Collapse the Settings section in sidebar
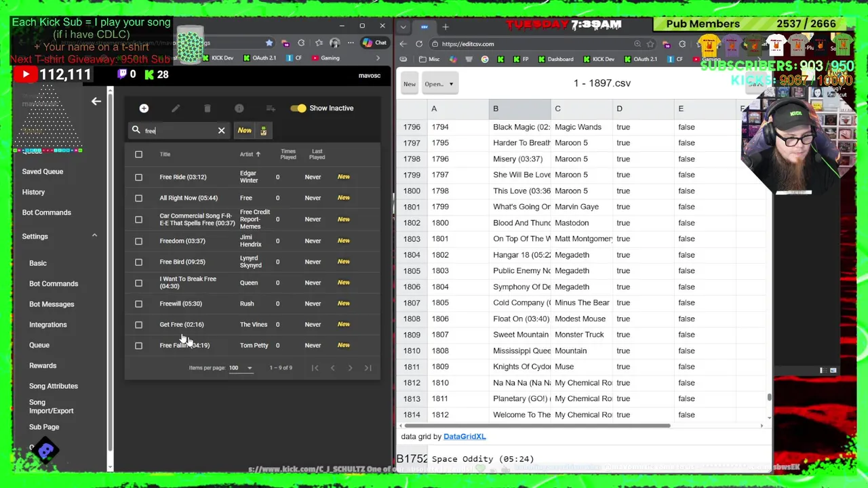Viewport: 868px width, 488px height. click(x=94, y=236)
